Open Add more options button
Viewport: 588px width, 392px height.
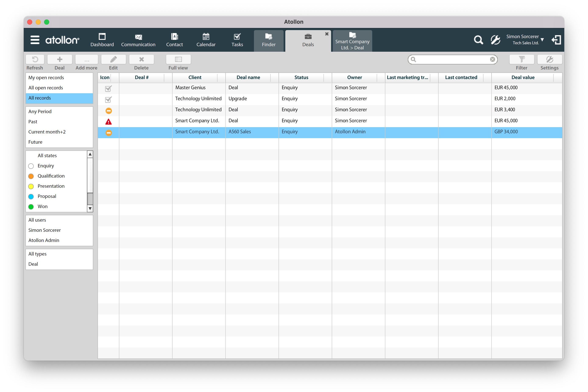(x=86, y=60)
